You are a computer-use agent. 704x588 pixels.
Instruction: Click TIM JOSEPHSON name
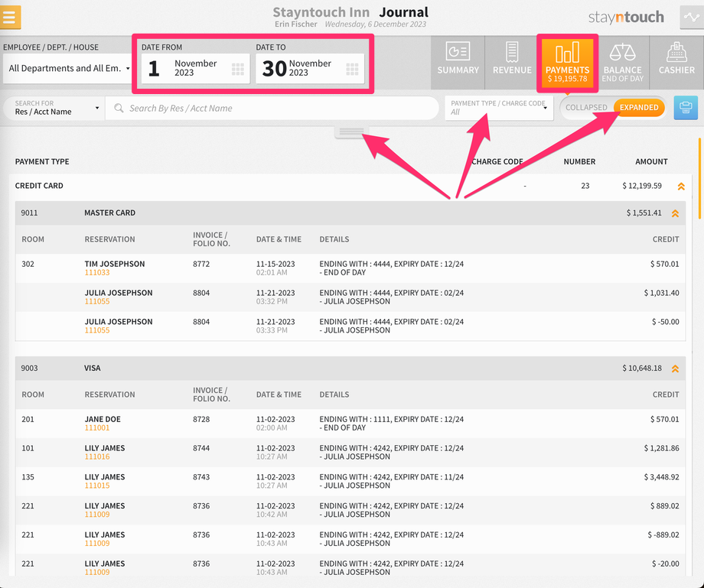point(115,264)
